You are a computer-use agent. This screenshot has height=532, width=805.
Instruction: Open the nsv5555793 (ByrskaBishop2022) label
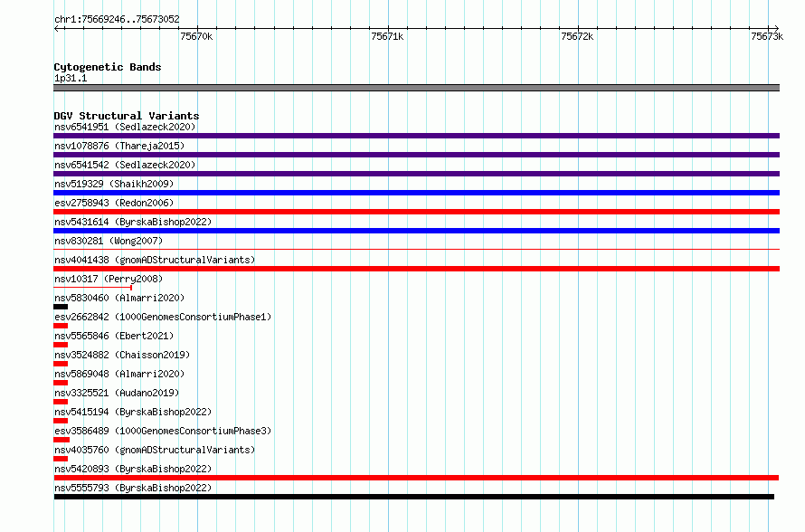pyautogui.click(x=133, y=488)
